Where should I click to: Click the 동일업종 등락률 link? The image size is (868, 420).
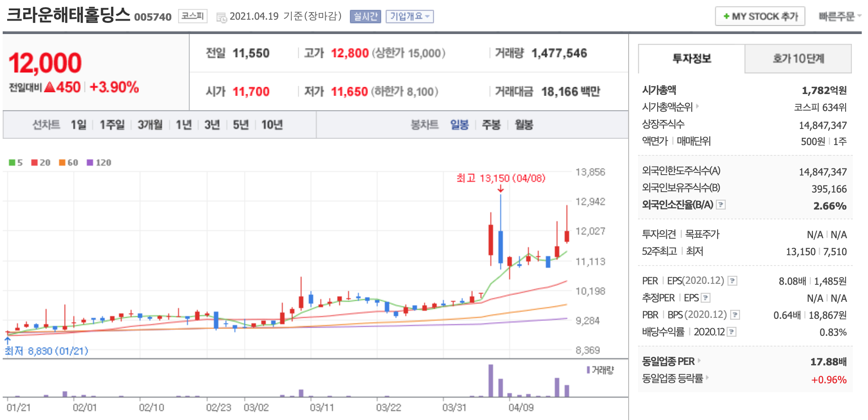[672, 378]
